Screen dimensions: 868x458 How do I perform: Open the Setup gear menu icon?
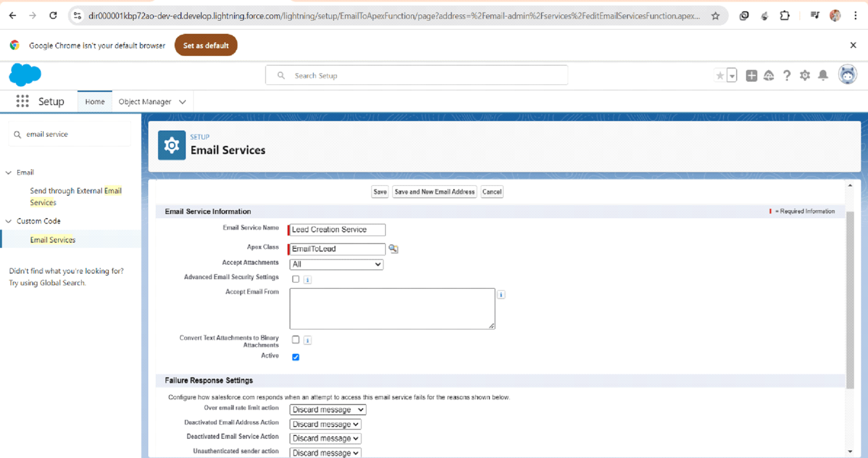click(x=805, y=76)
